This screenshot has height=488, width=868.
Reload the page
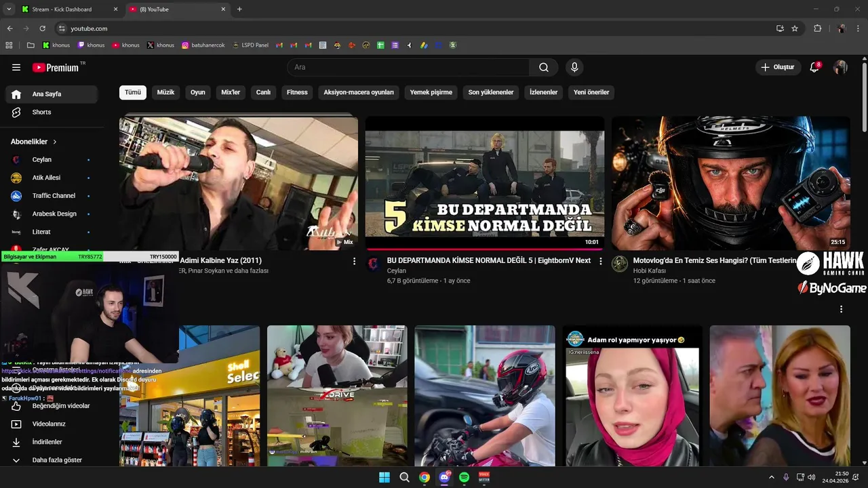[42, 28]
